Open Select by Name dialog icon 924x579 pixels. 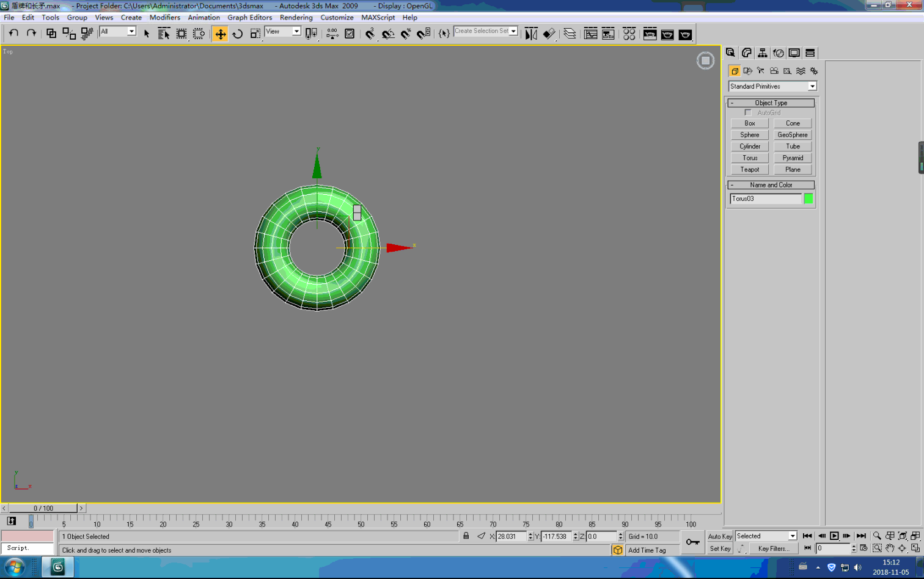pyautogui.click(x=164, y=34)
